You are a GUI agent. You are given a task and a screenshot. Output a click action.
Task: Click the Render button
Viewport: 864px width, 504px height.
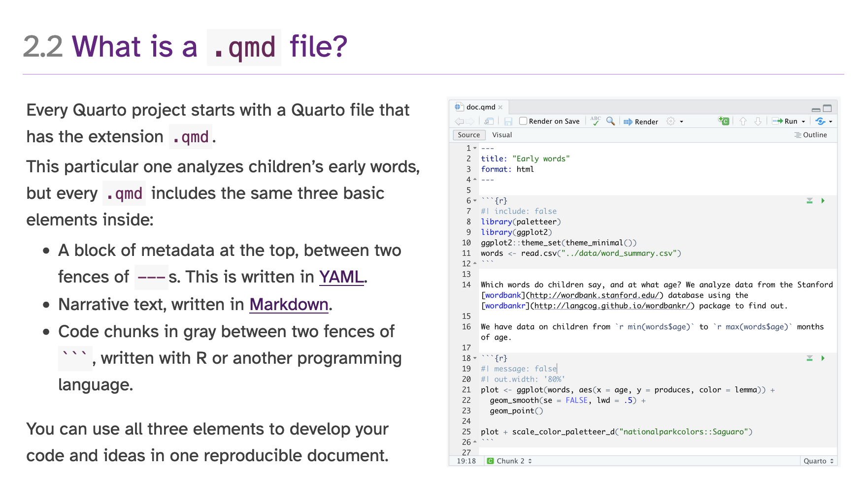pyautogui.click(x=641, y=122)
